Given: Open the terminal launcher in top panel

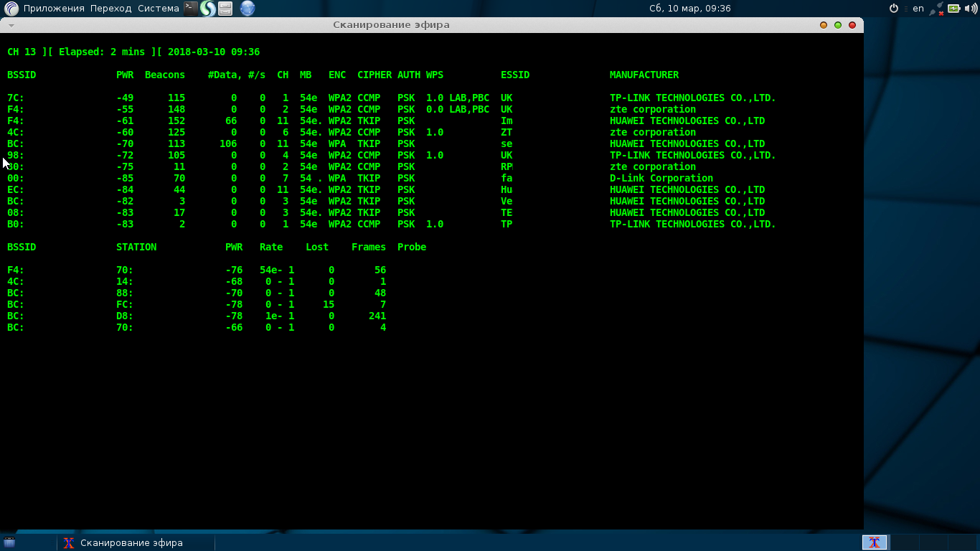Looking at the screenshot, I should (190, 9).
